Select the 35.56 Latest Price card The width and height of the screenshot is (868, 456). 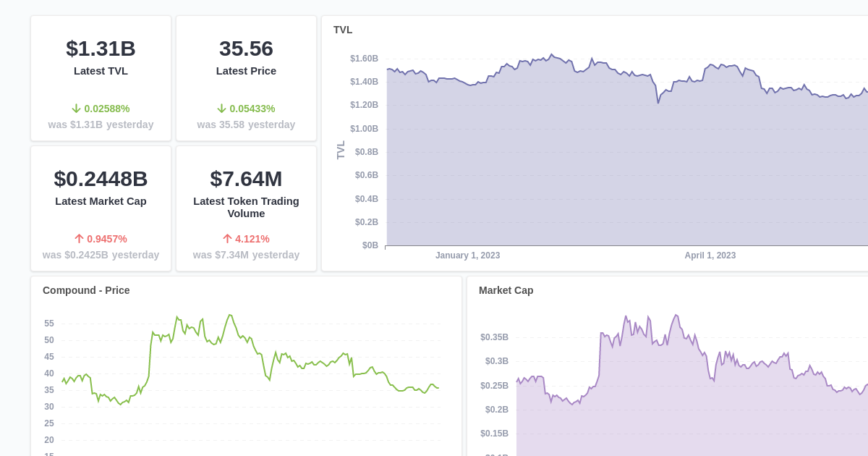[x=246, y=77]
